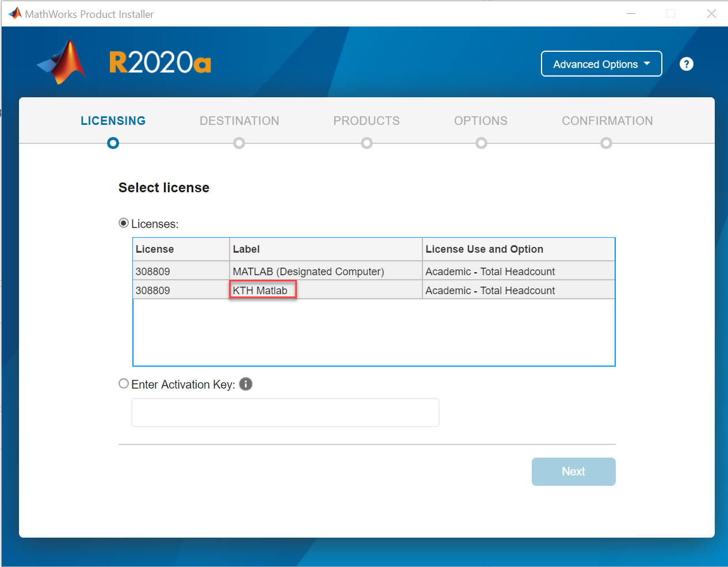Viewport: 728px width, 567px height.
Task: Click the activation key text field
Action: 285,413
